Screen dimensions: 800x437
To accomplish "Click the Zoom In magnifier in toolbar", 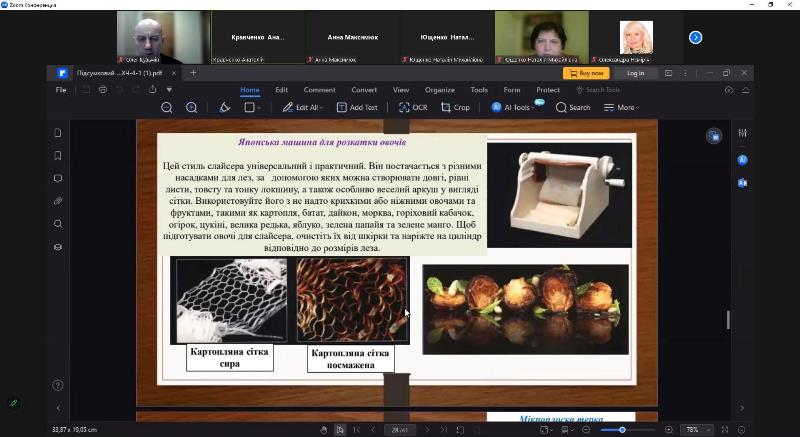I will coord(191,108).
